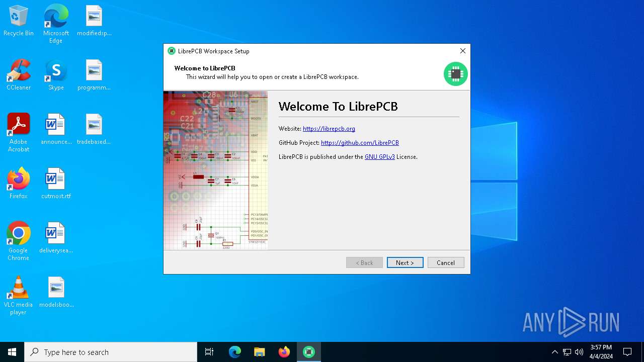
Task: Open the Windows Start menu
Action: pyautogui.click(x=12, y=352)
